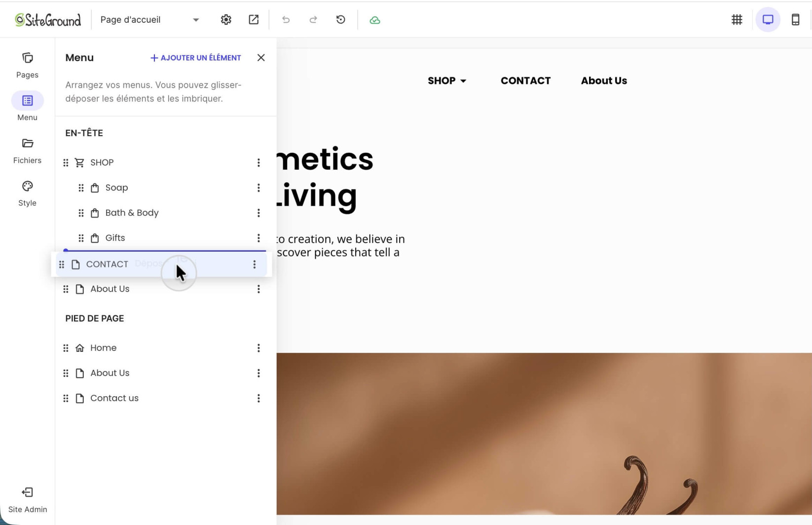Open options for Gifts item
Viewport: 812px width, 525px height.
258,238
